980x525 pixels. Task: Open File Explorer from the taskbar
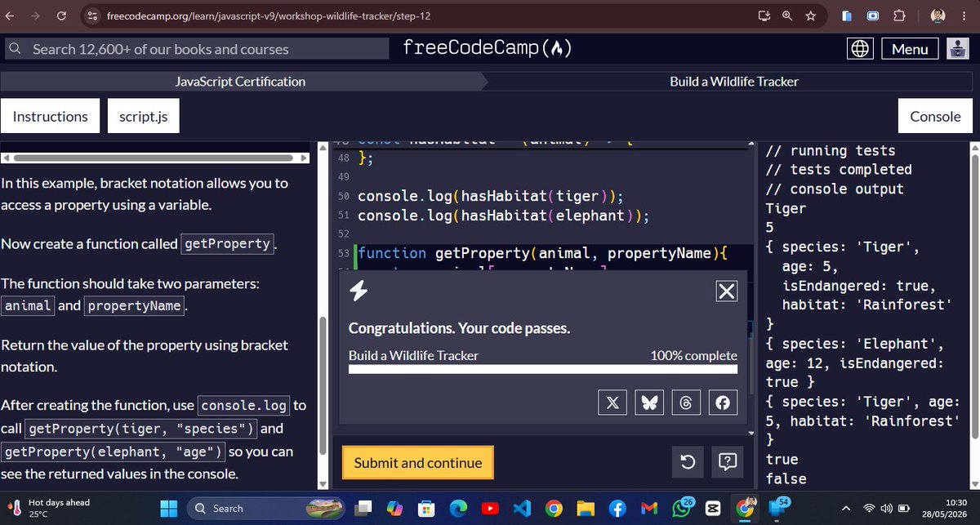tap(586, 509)
